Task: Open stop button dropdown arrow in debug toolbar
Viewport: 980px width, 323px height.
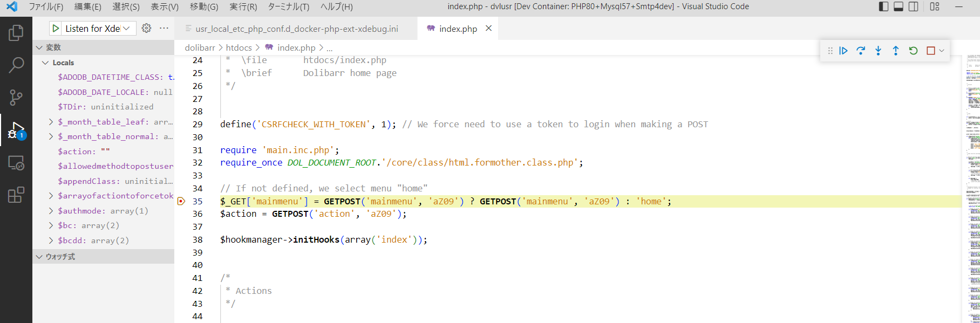Action: (942, 51)
